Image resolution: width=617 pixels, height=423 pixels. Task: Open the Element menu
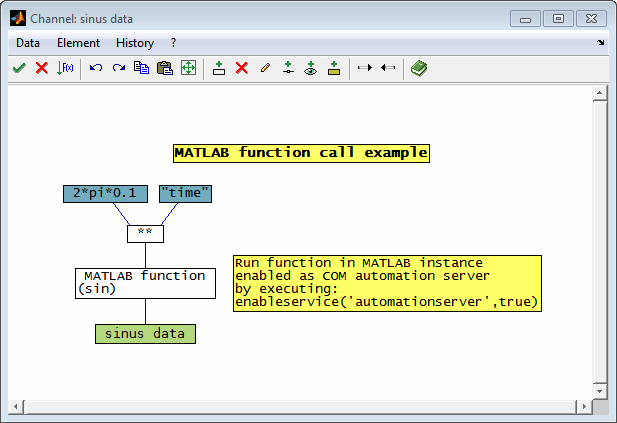[78, 43]
